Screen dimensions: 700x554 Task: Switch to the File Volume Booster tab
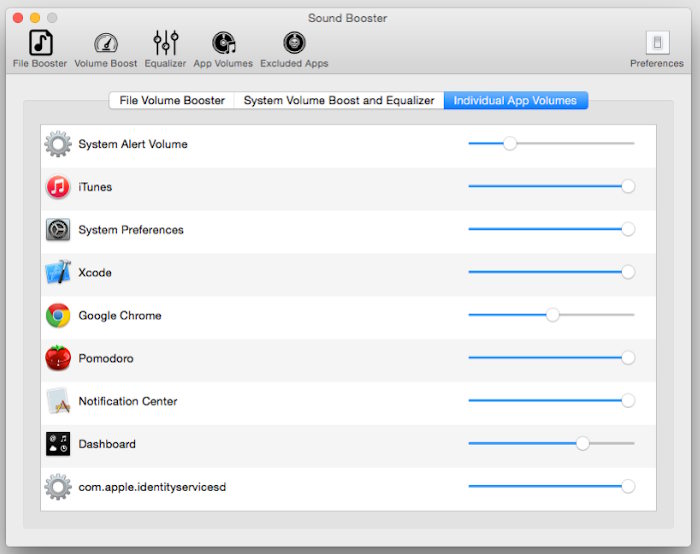172,100
